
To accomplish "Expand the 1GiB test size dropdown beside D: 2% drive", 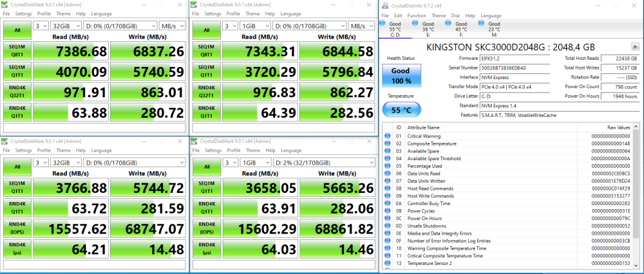I will pos(254,163).
